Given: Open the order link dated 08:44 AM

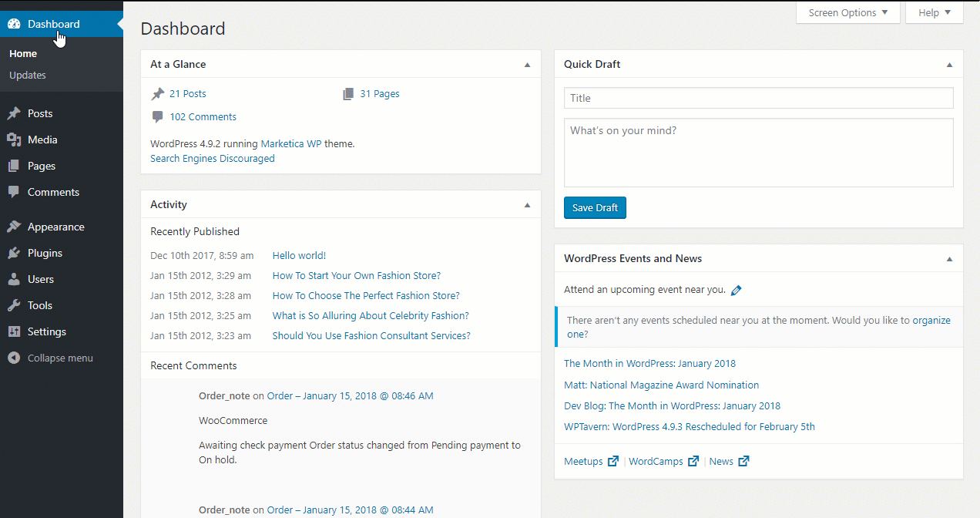Looking at the screenshot, I should pyautogui.click(x=351, y=510).
